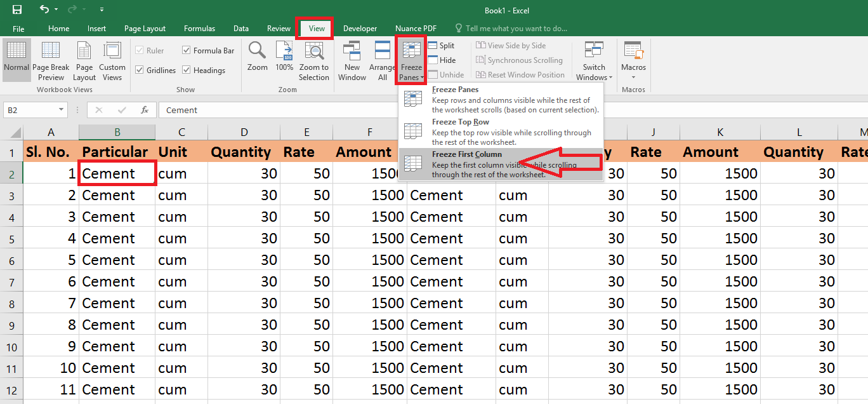Open the Macros panel
Screen dimensions: 868x404
pos(633,60)
